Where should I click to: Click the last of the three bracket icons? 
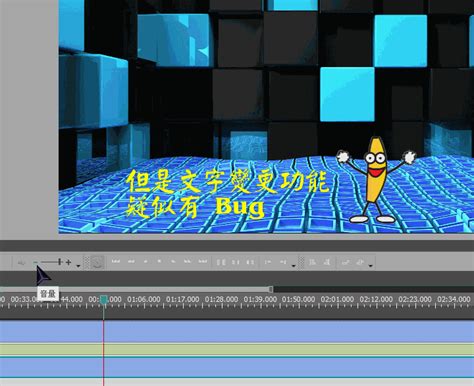pyautogui.click(x=250, y=262)
